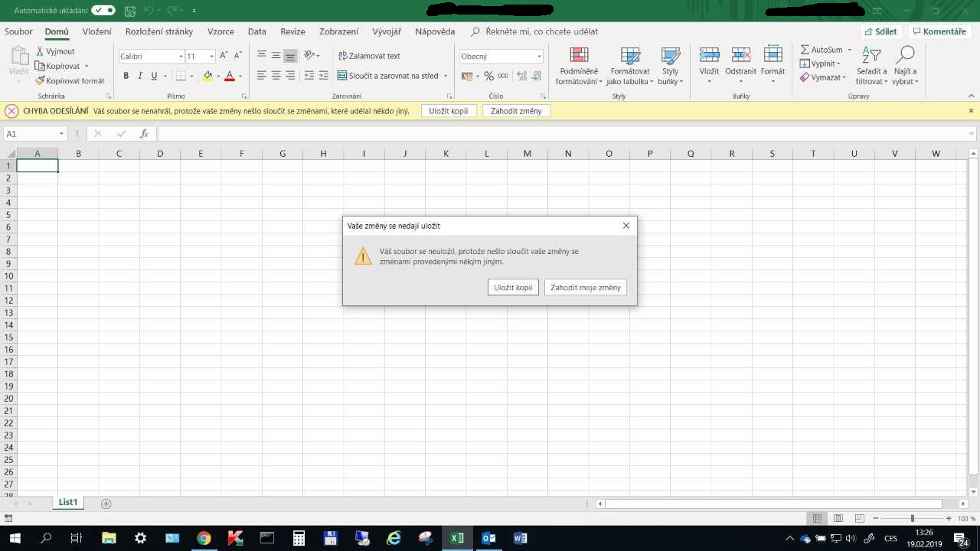Toggle the Automatické ukládání switch
The height and width of the screenshot is (551, 980).
pos(103,11)
